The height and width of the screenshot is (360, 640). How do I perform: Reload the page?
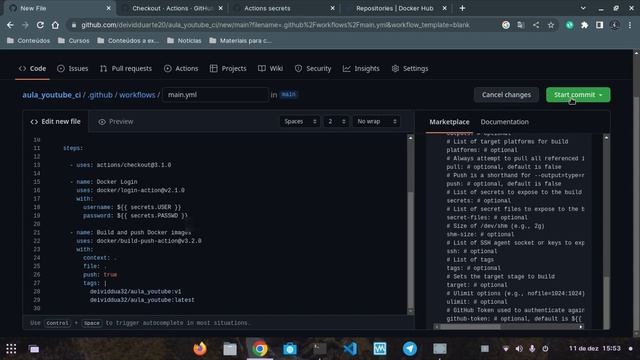tap(40, 25)
